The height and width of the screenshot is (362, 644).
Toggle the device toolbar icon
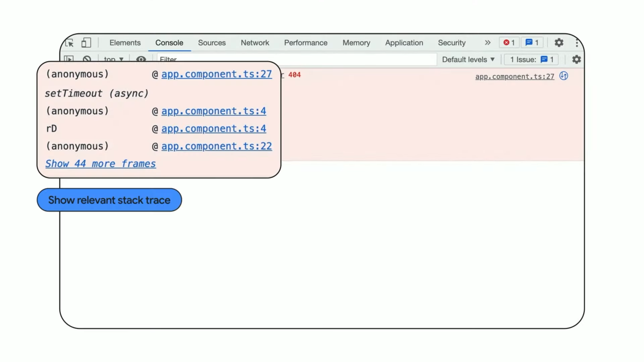click(x=86, y=43)
